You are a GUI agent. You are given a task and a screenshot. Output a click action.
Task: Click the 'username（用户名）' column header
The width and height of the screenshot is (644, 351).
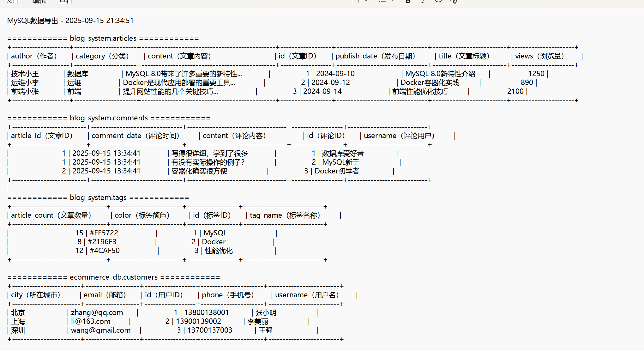[307, 295]
